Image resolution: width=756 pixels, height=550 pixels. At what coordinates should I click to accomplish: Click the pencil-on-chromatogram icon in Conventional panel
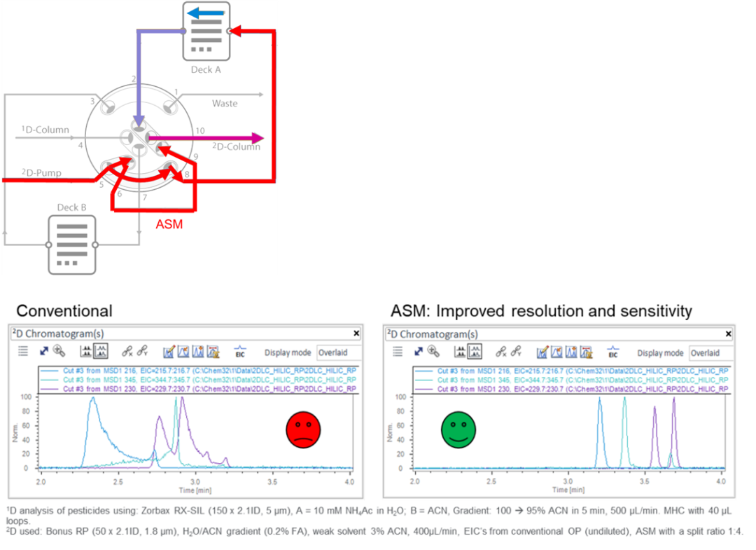click(x=169, y=352)
